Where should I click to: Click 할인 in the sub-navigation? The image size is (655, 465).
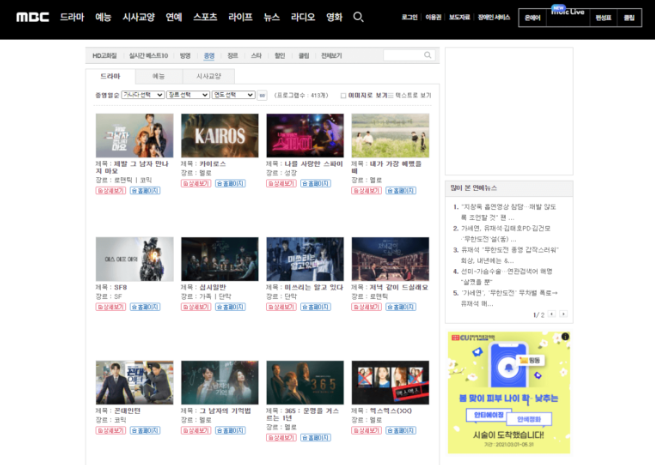(279, 56)
